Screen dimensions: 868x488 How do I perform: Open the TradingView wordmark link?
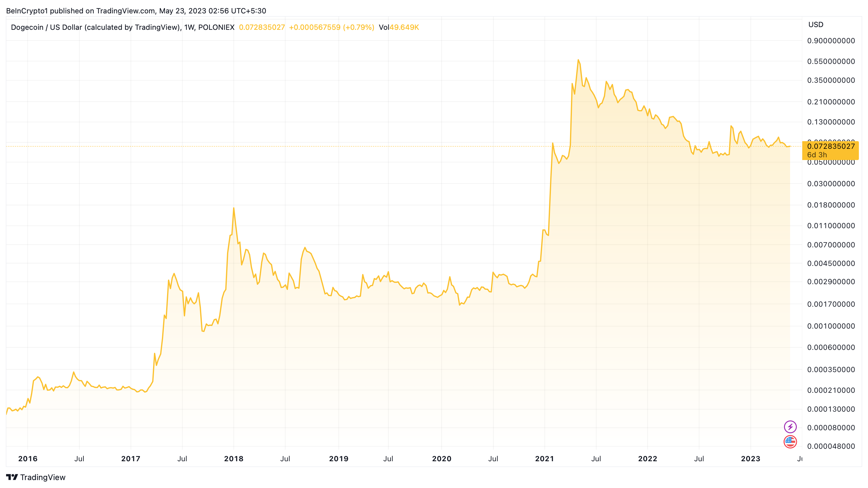point(43,477)
